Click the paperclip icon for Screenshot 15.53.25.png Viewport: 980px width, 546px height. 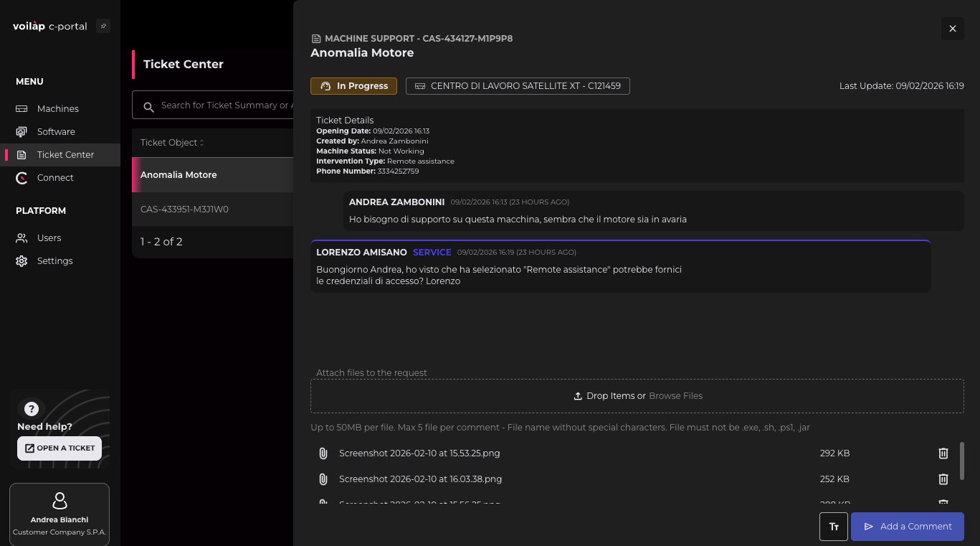[323, 453]
